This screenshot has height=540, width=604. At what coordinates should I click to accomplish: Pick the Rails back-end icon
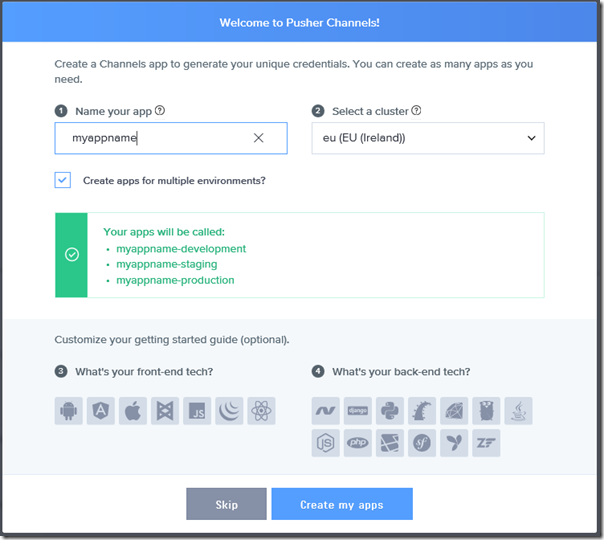tap(422, 411)
